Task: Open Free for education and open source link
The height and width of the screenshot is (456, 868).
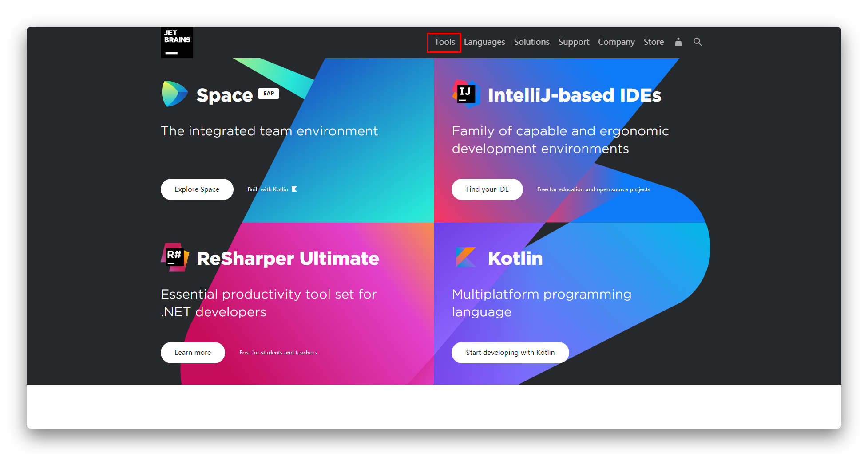Action: [593, 189]
